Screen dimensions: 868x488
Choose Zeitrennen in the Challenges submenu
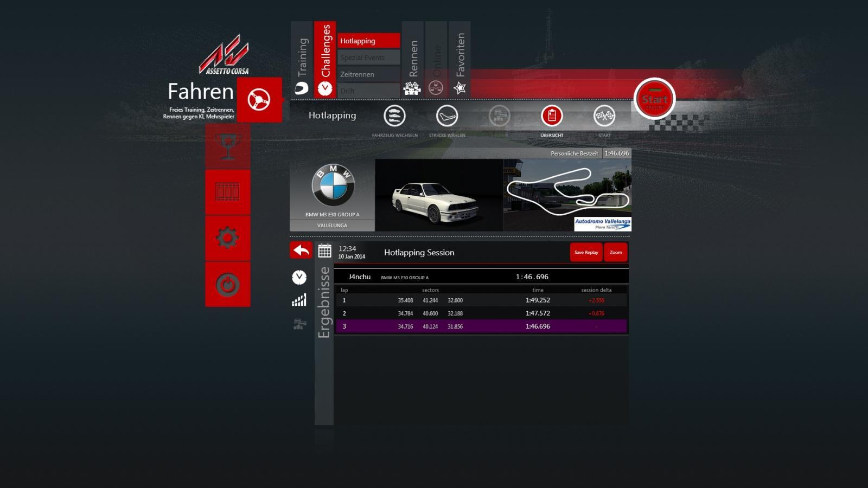[x=369, y=74]
